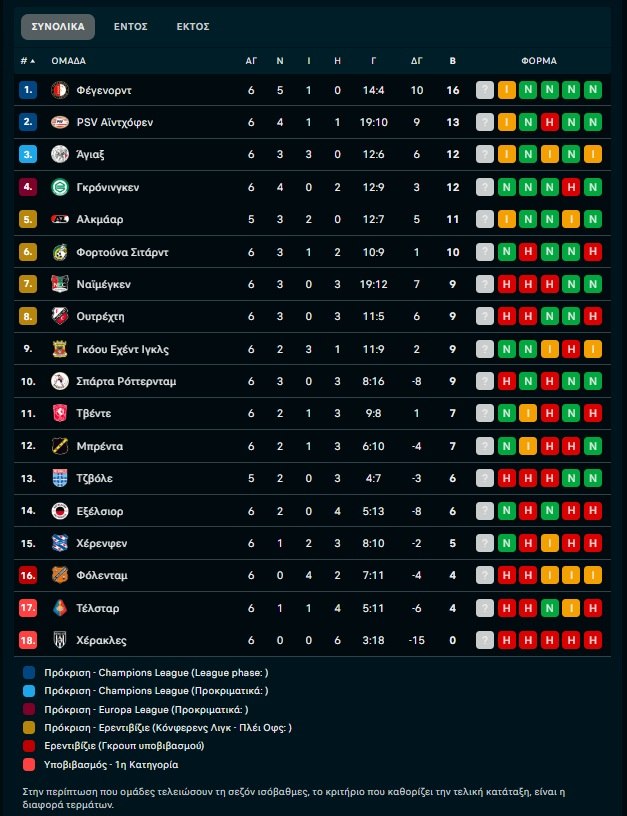The image size is (627, 816).
Task: Click the Groningen club logo
Action: point(59,187)
